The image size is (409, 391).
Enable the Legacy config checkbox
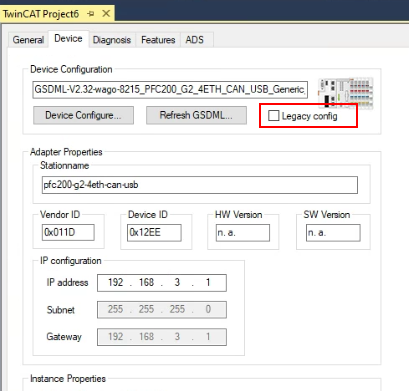pyautogui.click(x=274, y=116)
